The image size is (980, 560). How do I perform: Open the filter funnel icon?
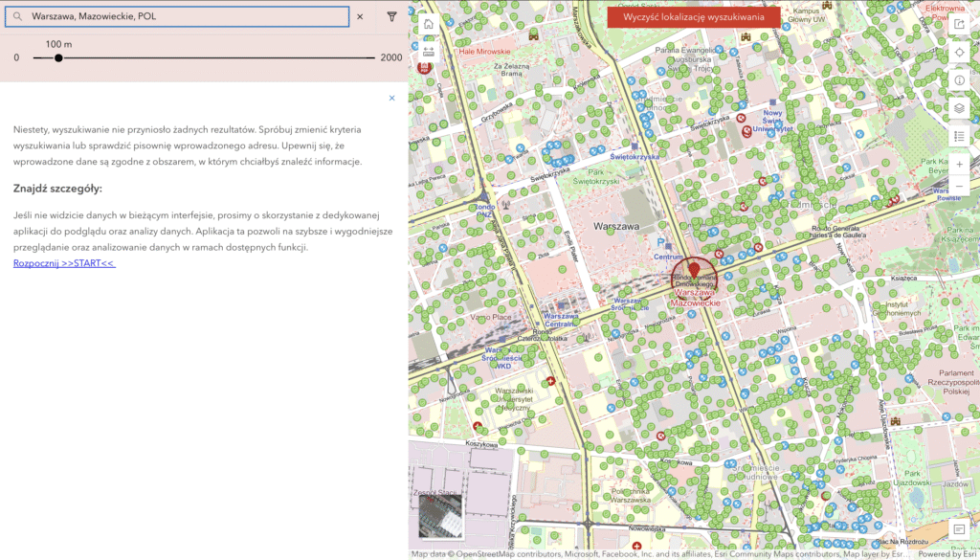[391, 16]
